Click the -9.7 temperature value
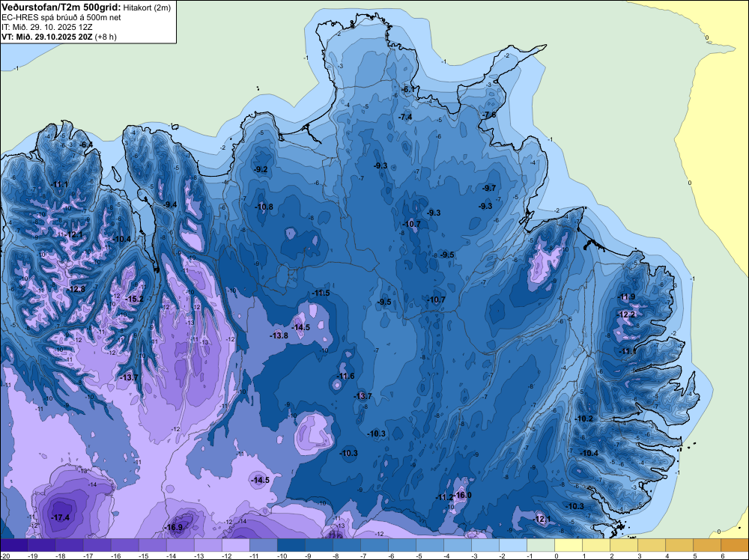The image size is (749, 560). pos(489,188)
